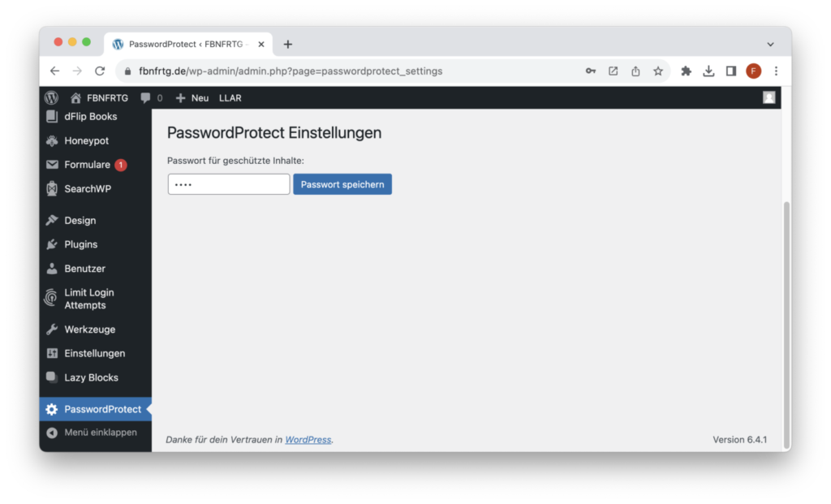
Task: Open the user avatar in admin bar
Action: coord(769,97)
